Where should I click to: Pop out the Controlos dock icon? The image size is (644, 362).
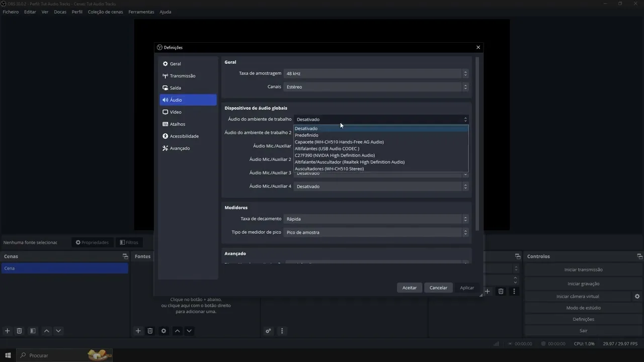(639, 256)
